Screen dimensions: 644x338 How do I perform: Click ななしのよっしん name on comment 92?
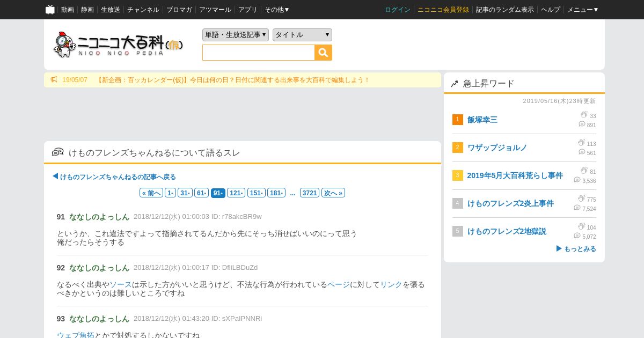99,268
